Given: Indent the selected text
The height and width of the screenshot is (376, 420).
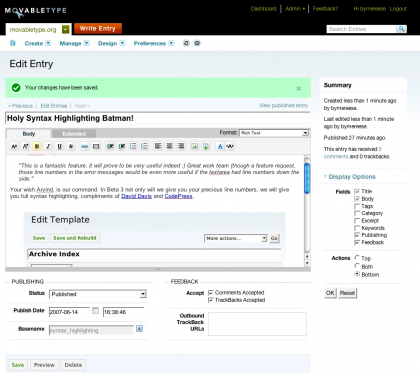Looking at the screenshot, I should tap(110, 146).
